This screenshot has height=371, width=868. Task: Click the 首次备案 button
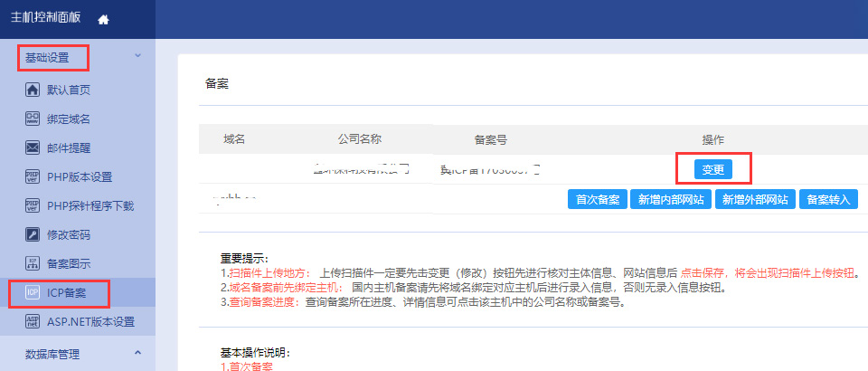tap(597, 200)
